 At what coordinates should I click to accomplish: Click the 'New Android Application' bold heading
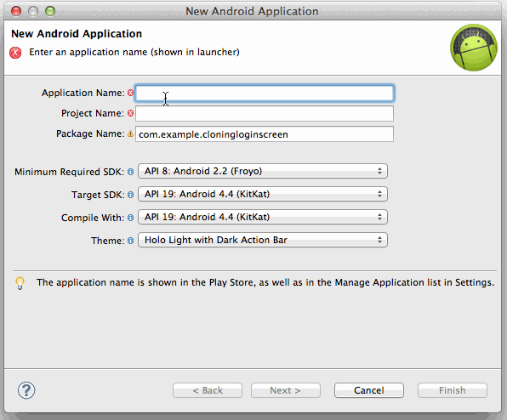(77, 34)
